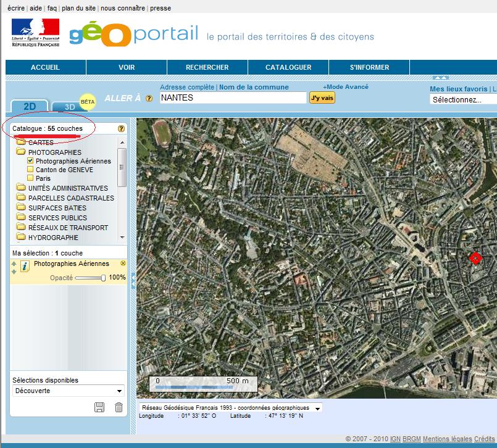Uncheck the Photographies Aériennes layer checkbox
The image size is (497, 448).
[30, 161]
